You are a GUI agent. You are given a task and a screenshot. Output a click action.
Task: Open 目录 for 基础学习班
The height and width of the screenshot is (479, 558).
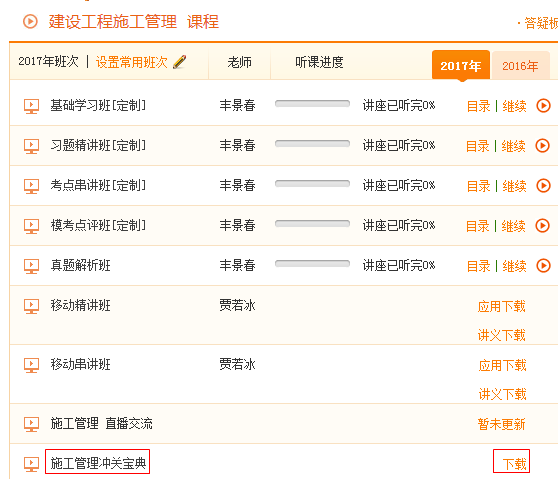478,106
